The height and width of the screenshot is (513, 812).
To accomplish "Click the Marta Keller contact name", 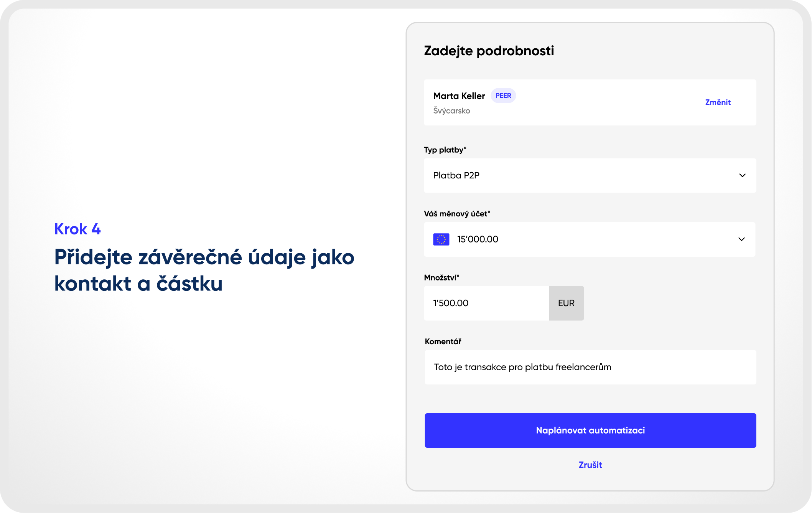I will pyautogui.click(x=459, y=96).
